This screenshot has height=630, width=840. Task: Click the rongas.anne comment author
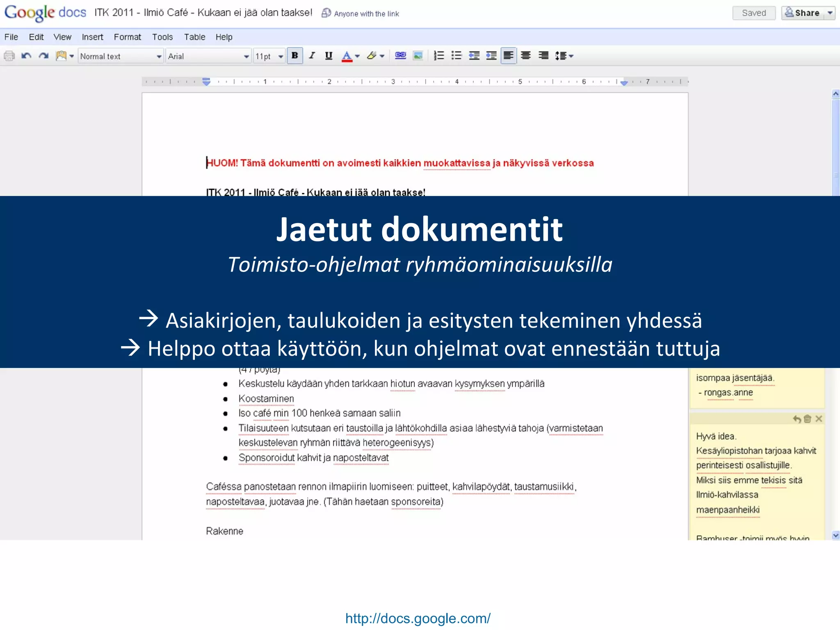click(x=728, y=393)
